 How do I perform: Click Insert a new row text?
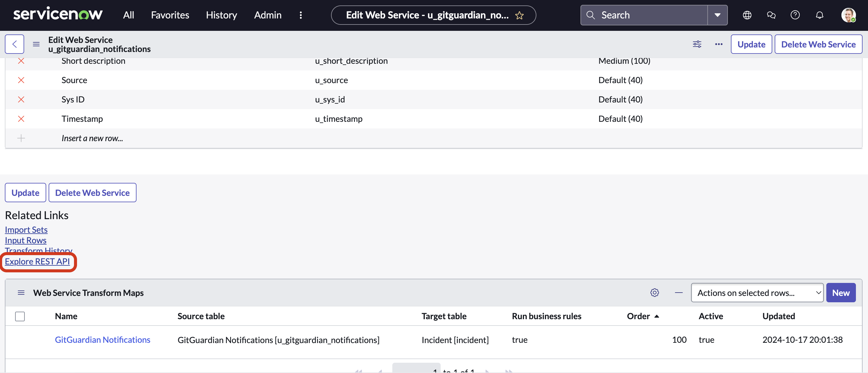(x=92, y=138)
